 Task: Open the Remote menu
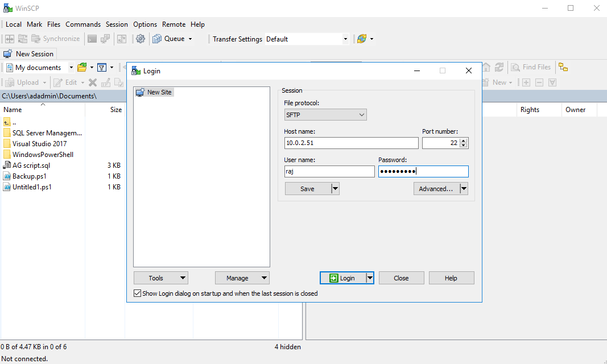pos(174,24)
